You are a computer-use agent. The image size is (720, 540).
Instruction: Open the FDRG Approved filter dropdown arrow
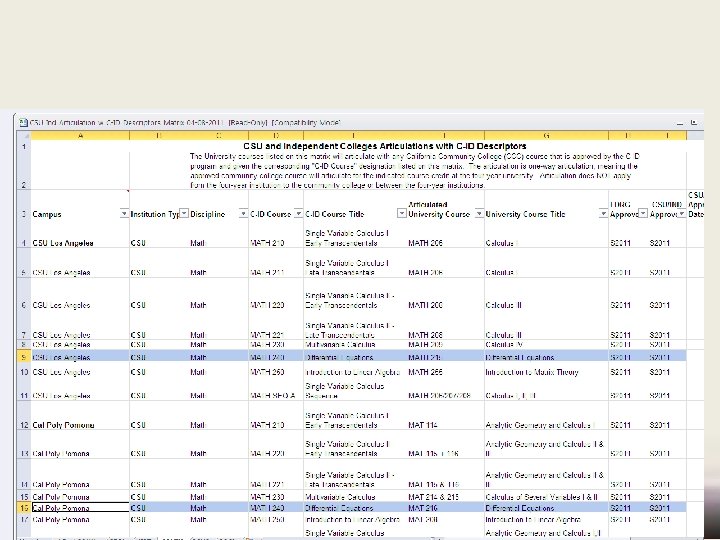[x=643, y=214]
